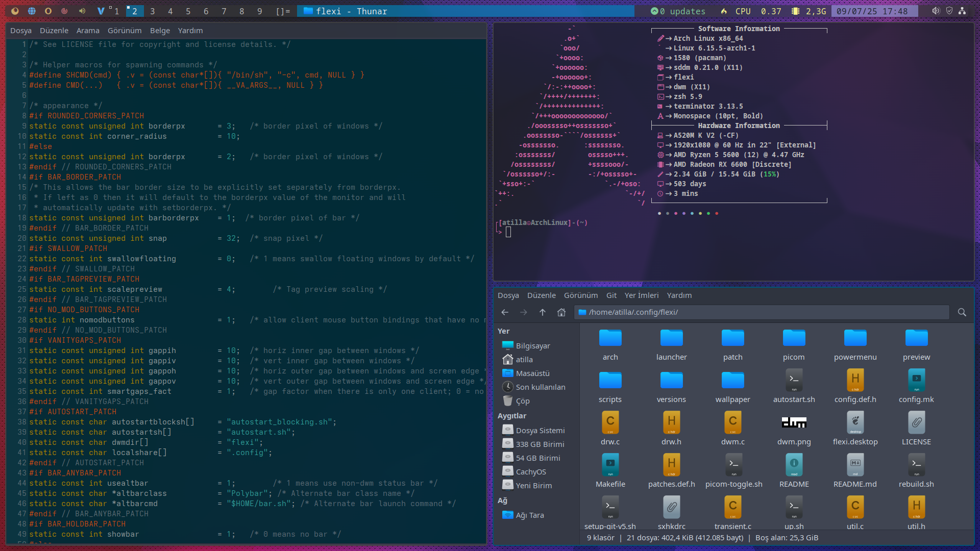980x551 pixels.
Task: Select the config.def.h file
Action: [855, 387]
